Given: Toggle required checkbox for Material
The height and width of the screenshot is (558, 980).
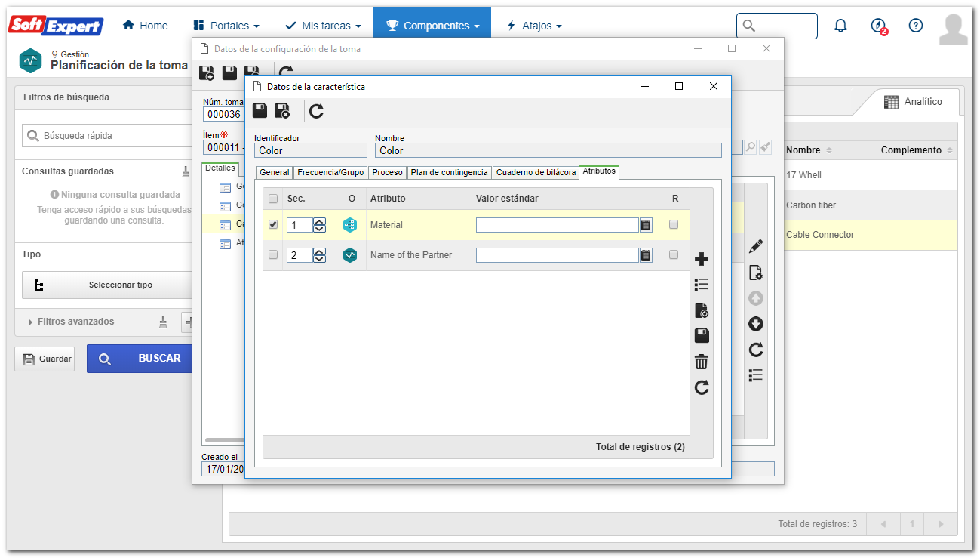Looking at the screenshot, I should (674, 224).
